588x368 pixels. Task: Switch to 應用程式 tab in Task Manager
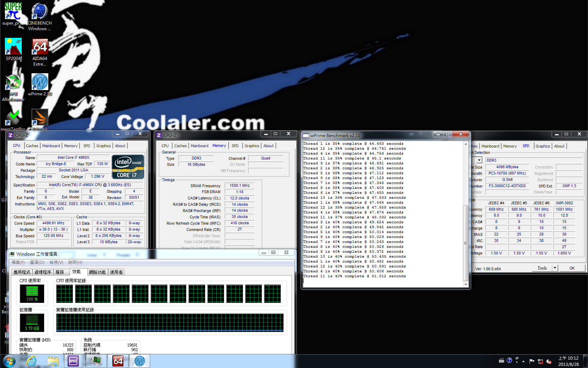tap(22, 272)
